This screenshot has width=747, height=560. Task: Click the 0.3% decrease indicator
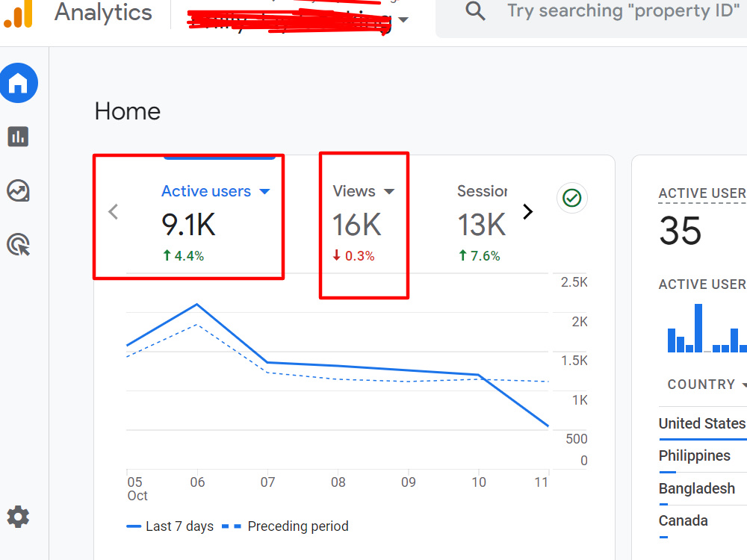[353, 255]
